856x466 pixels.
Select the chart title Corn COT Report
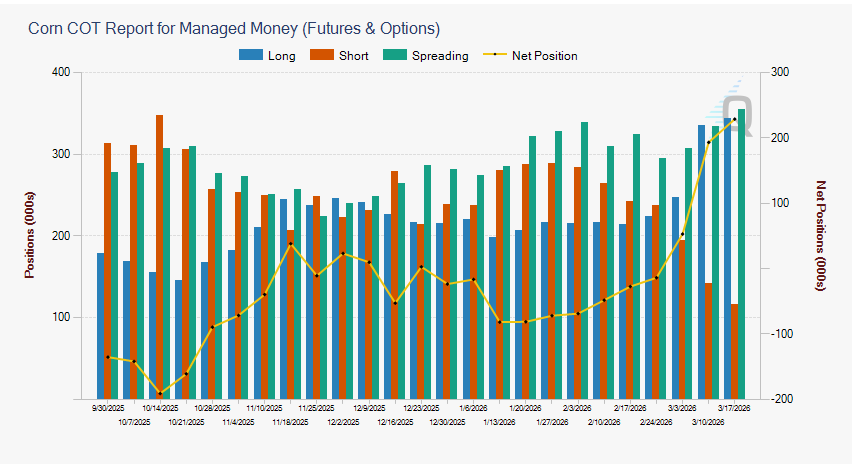point(234,28)
